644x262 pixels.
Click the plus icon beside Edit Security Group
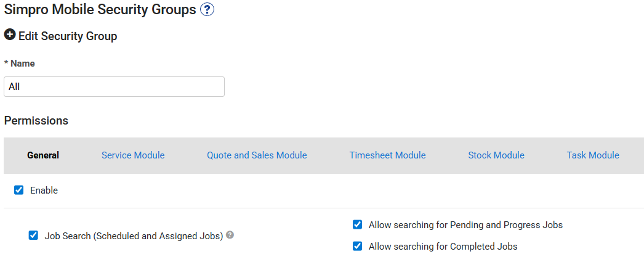click(x=9, y=35)
